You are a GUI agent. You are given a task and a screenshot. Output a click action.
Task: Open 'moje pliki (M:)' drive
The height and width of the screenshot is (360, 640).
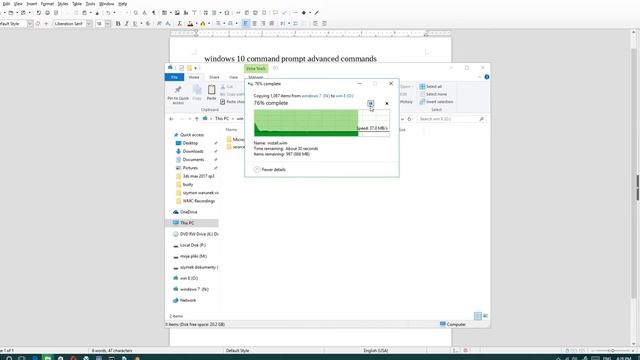tap(190, 256)
